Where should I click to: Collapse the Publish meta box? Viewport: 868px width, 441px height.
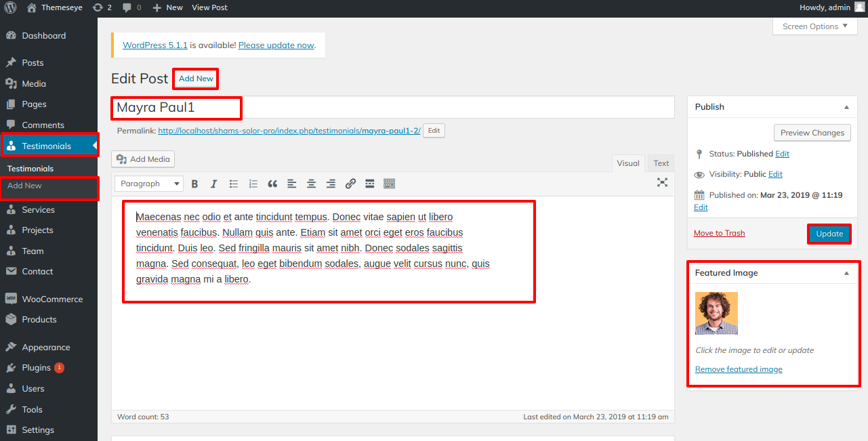846,107
